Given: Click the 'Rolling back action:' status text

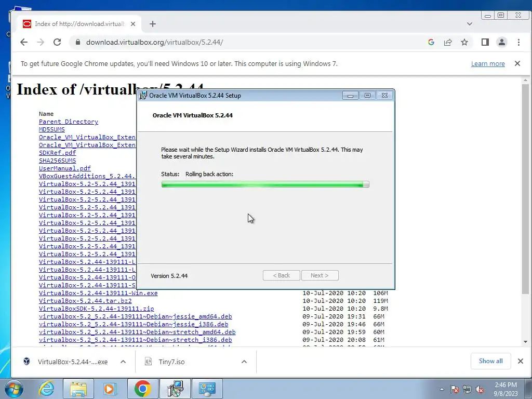Looking at the screenshot, I should pyautogui.click(x=209, y=174).
